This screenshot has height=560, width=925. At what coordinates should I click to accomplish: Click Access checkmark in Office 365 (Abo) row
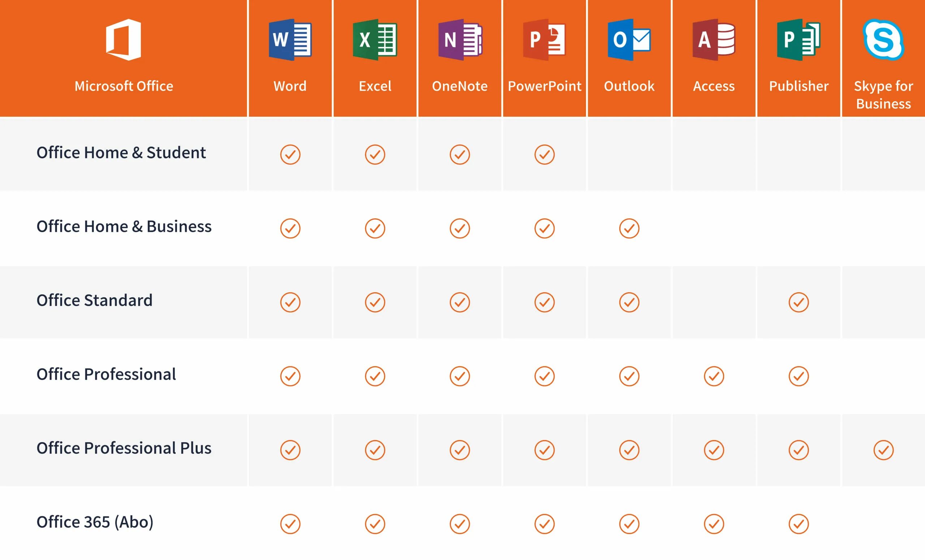coord(714,524)
